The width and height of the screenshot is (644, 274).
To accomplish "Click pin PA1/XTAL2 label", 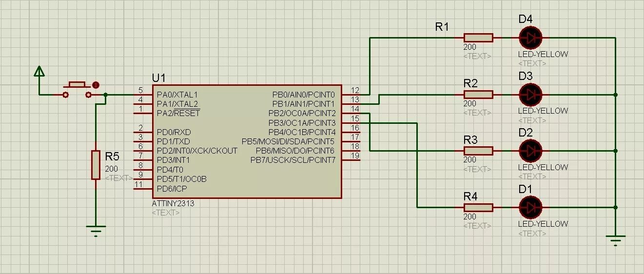I will point(177,104).
